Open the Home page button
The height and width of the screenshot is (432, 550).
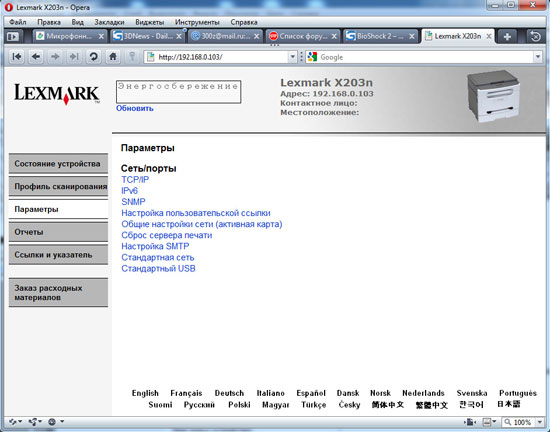pyautogui.click(x=113, y=56)
